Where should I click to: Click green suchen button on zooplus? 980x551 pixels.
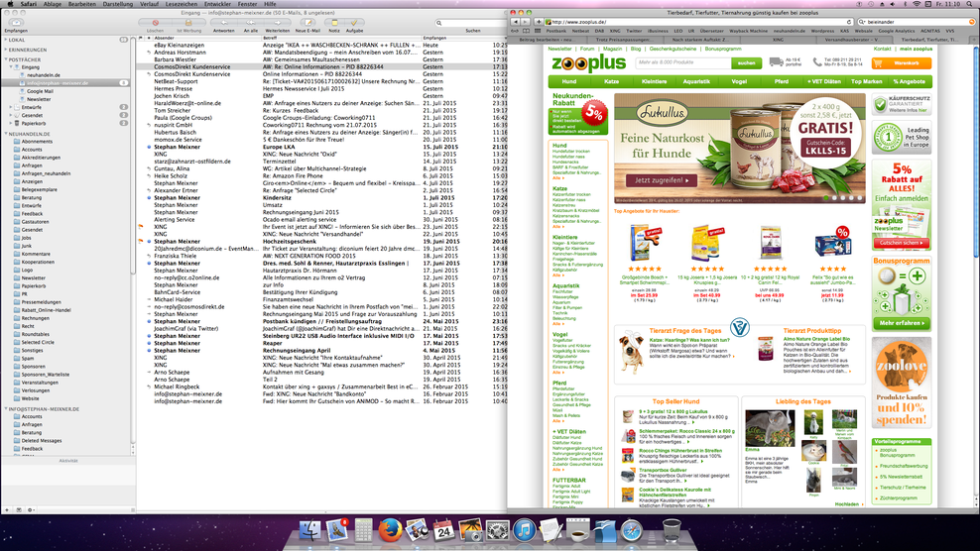point(746,62)
